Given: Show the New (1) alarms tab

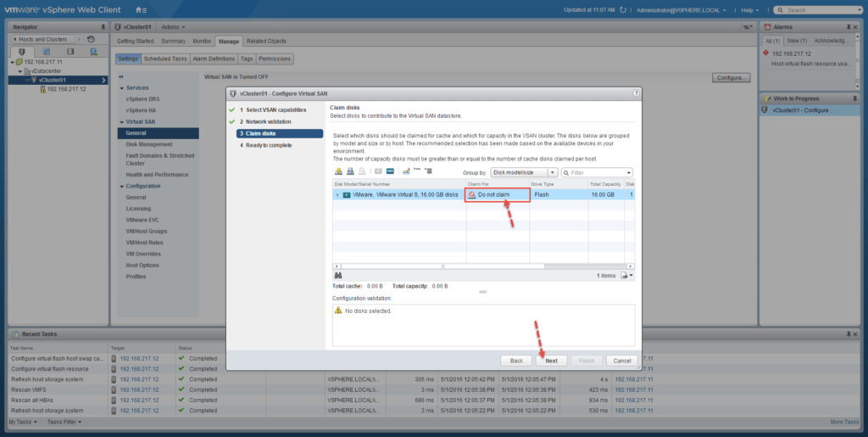Looking at the screenshot, I should tap(797, 41).
